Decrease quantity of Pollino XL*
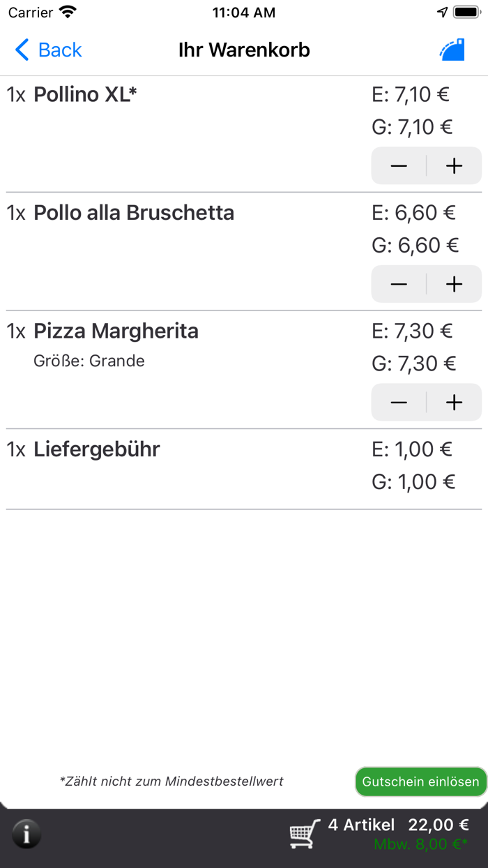Image resolution: width=488 pixels, height=868 pixels. click(x=398, y=165)
